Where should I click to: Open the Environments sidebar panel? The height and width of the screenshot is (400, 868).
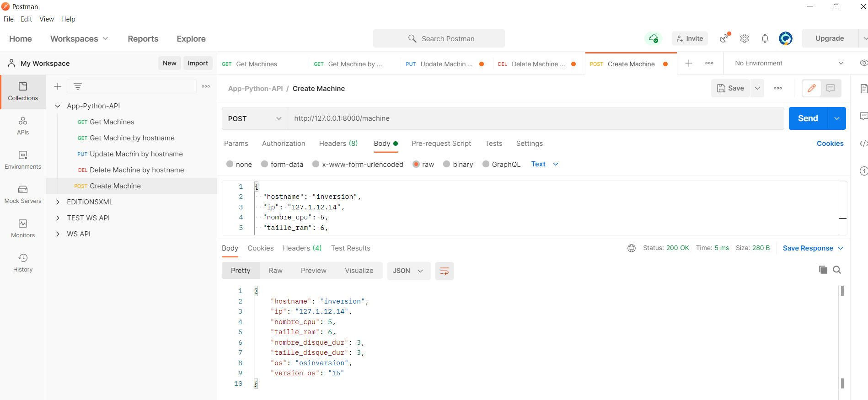(23, 160)
